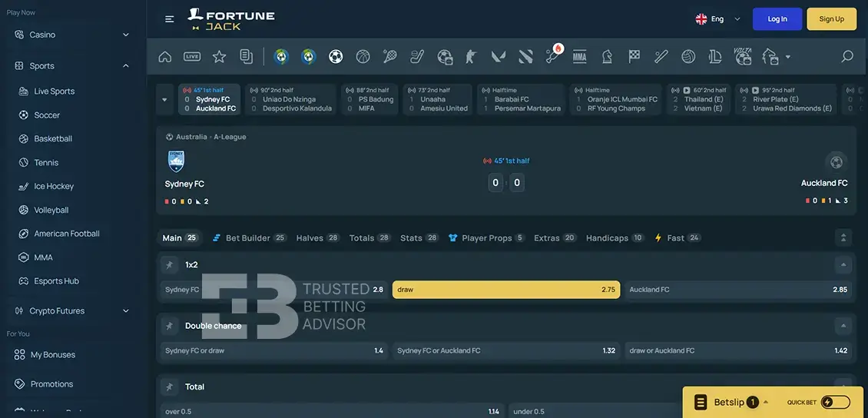Open the bet history documents icon
This screenshot has height=418, width=868.
tap(247, 56)
